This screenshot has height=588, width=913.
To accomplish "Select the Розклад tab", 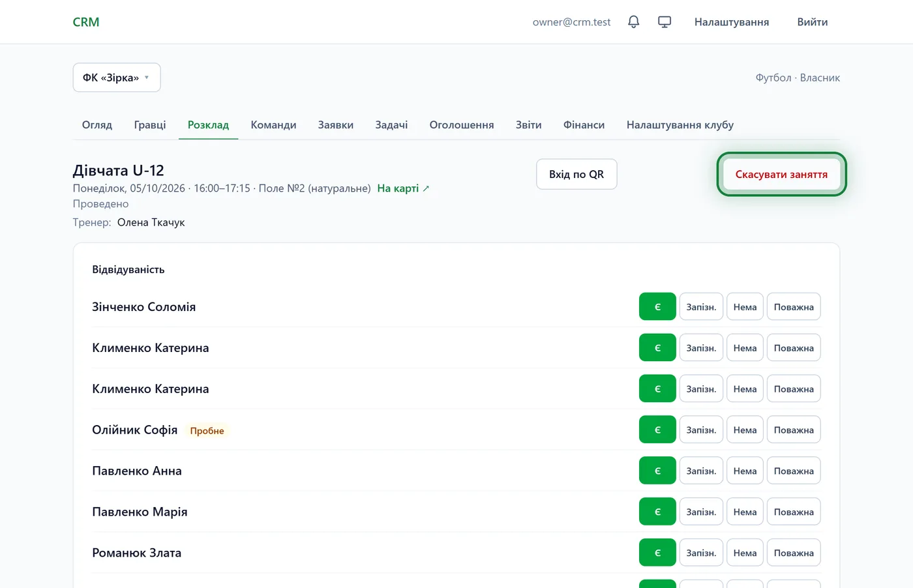I will click(x=208, y=125).
